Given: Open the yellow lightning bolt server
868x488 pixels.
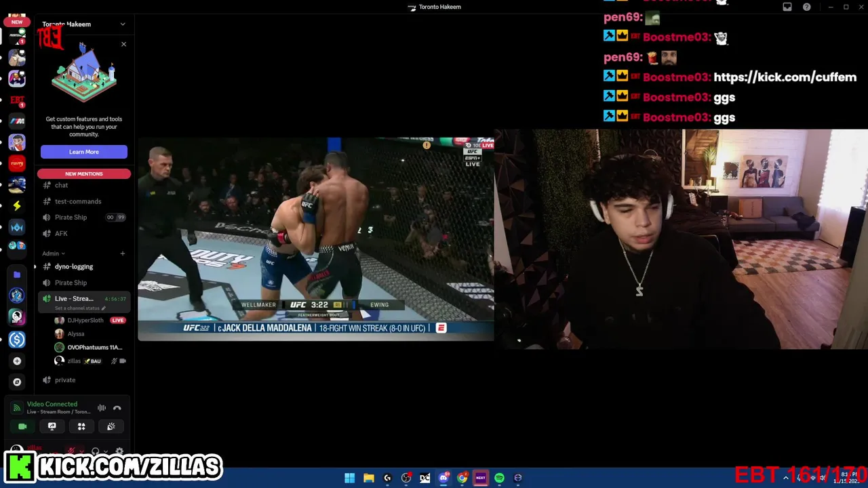Looking at the screenshot, I should 17,205.
